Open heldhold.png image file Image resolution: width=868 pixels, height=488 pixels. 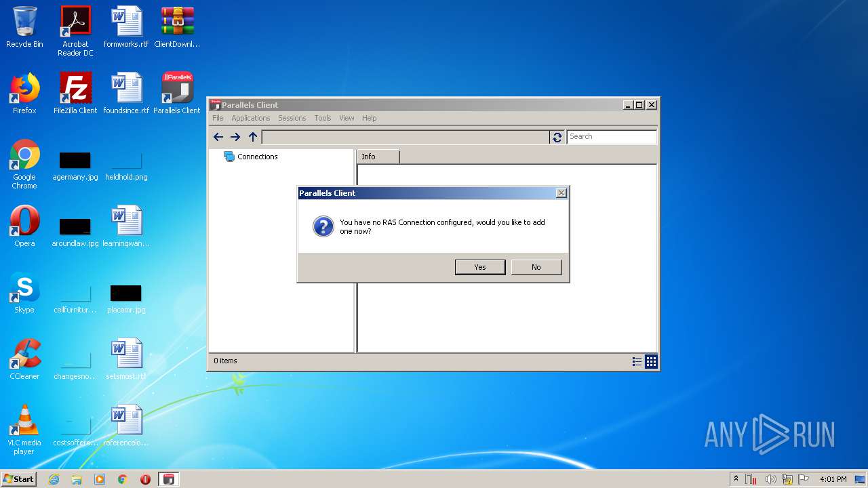[x=126, y=166]
